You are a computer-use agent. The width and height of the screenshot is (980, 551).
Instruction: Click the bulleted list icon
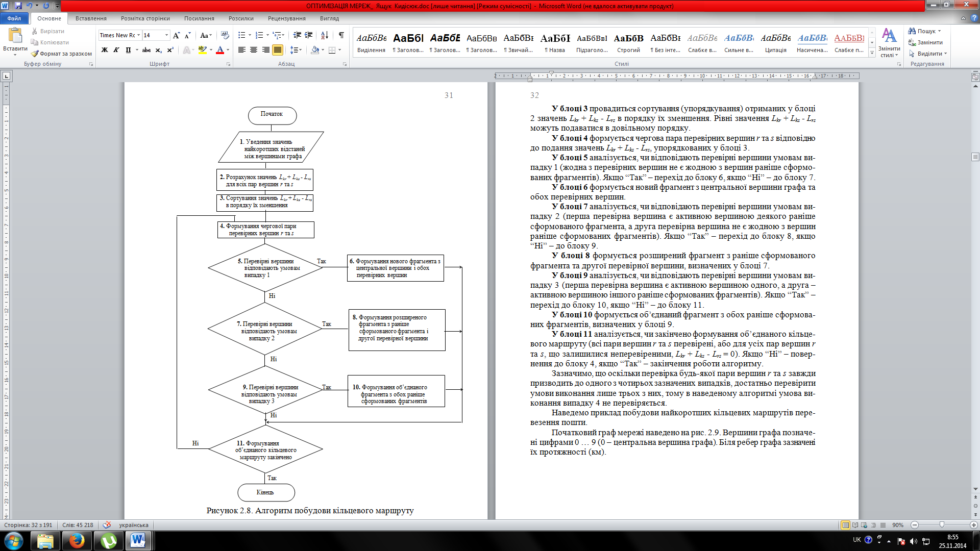coord(241,35)
